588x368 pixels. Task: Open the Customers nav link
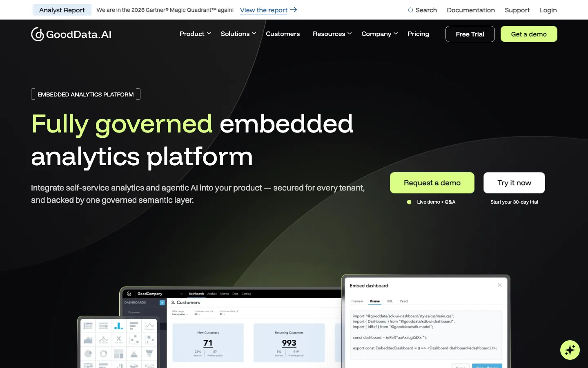pos(283,34)
